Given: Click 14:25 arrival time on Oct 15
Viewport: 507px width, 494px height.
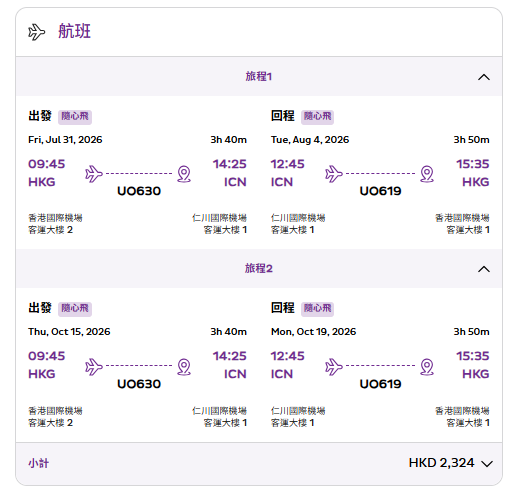Looking at the screenshot, I should (x=230, y=356).
